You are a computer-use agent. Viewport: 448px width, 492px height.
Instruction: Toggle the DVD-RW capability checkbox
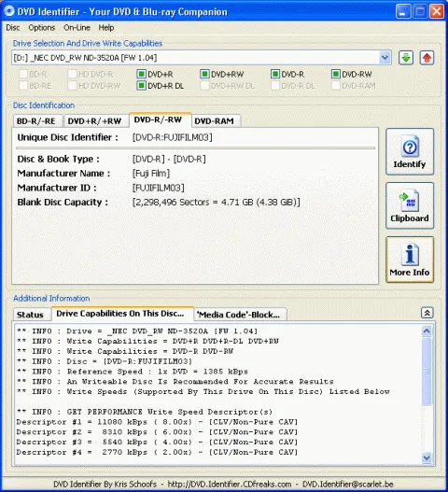pos(336,74)
